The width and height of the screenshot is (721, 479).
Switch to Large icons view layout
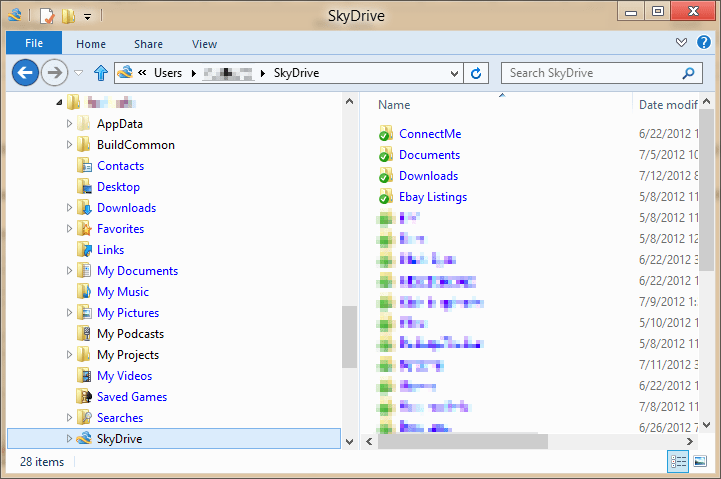[x=700, y=461]
